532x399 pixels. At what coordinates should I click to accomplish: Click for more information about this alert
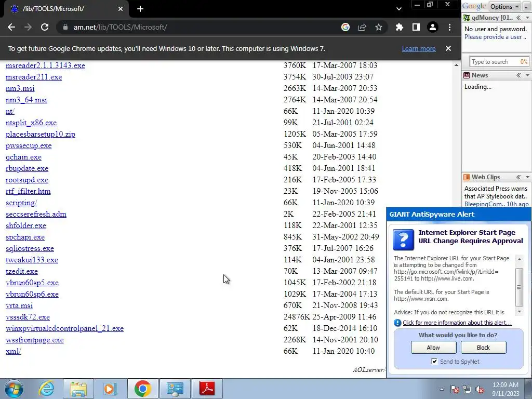pyautogui.click(x=457, y=323)
